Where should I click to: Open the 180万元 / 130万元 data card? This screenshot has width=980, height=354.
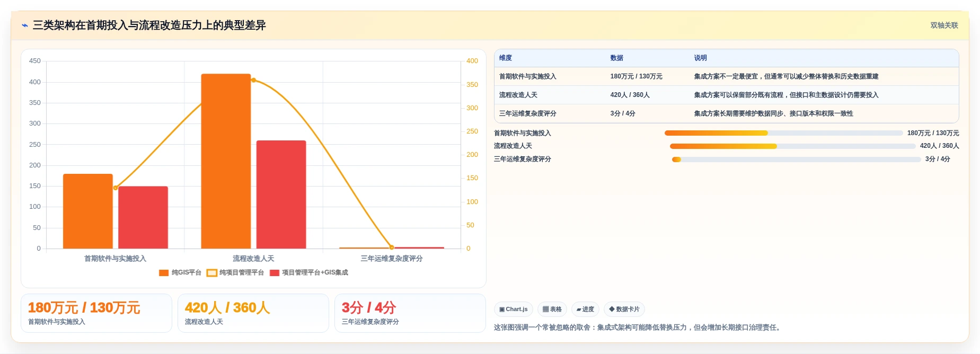(96, 313)
